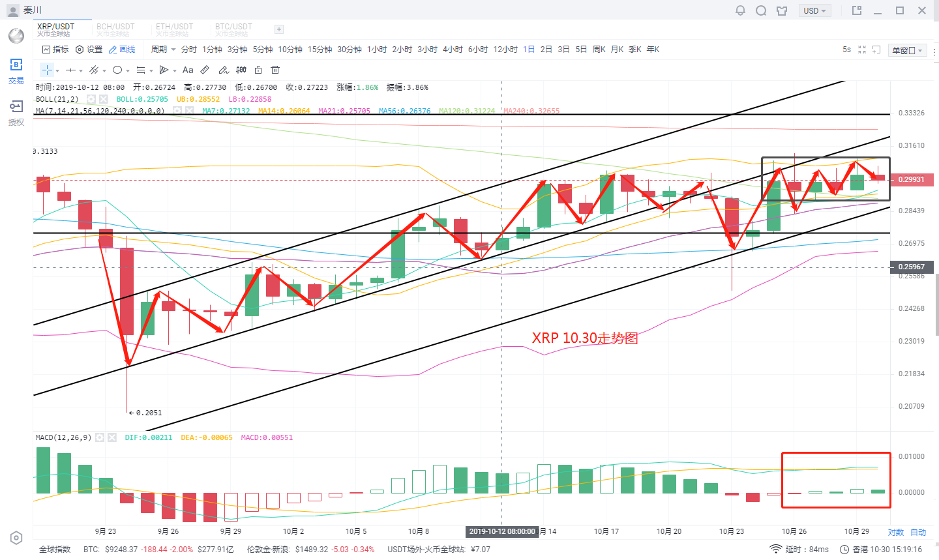Select the 1小时 timeframe
This screenshot has width=939, height=560.
[377, 50]
